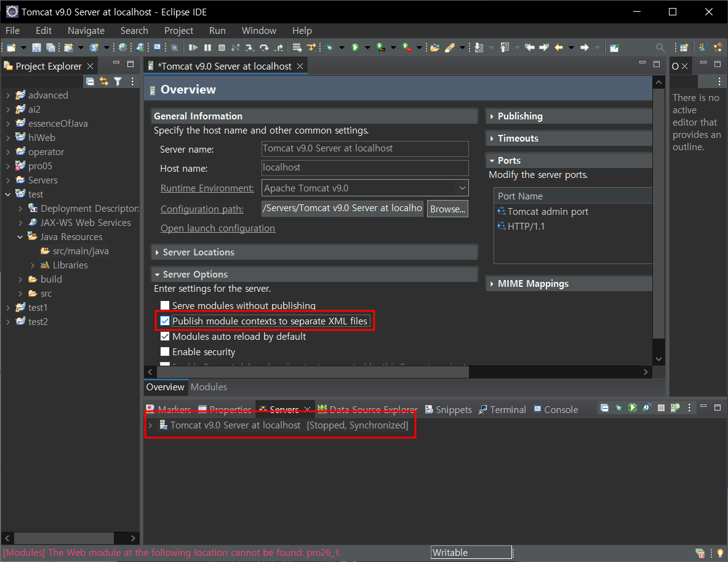Toggle Link with Editor in Project Explorer
This screenshot has height=562, width=728.
click(x=104, y=82)
